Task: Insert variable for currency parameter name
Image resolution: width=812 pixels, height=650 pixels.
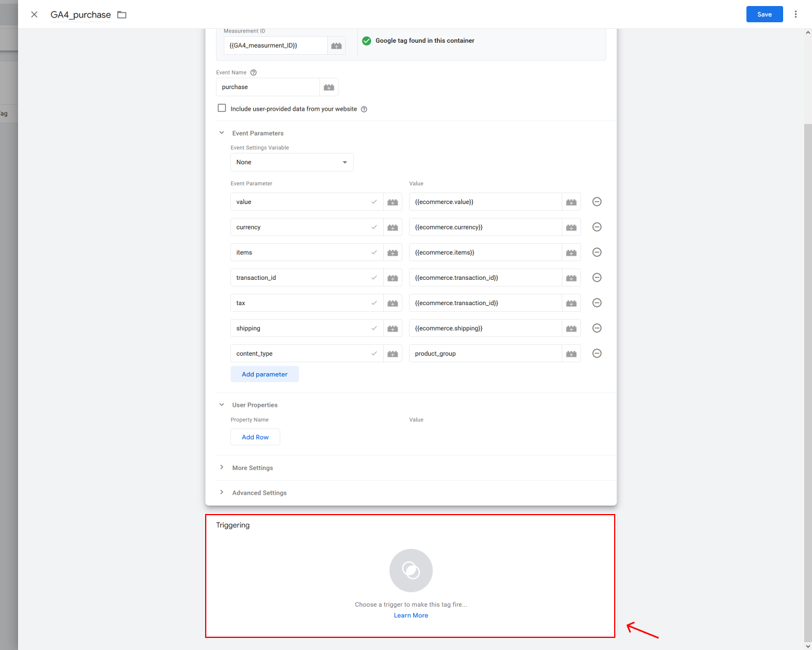Action: pos(393,227)
